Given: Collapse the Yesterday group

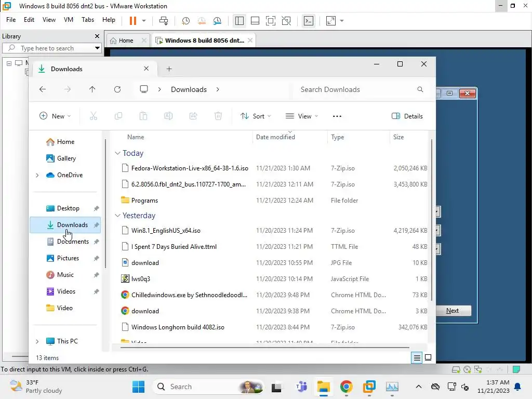Looking at the screenshot, I should point(117,216).
